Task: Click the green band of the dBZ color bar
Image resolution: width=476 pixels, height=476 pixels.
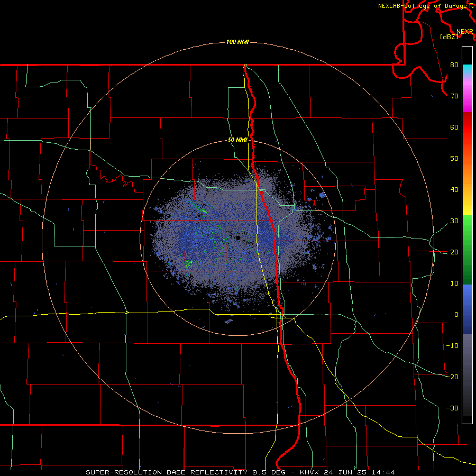Action: click(467, 250)
